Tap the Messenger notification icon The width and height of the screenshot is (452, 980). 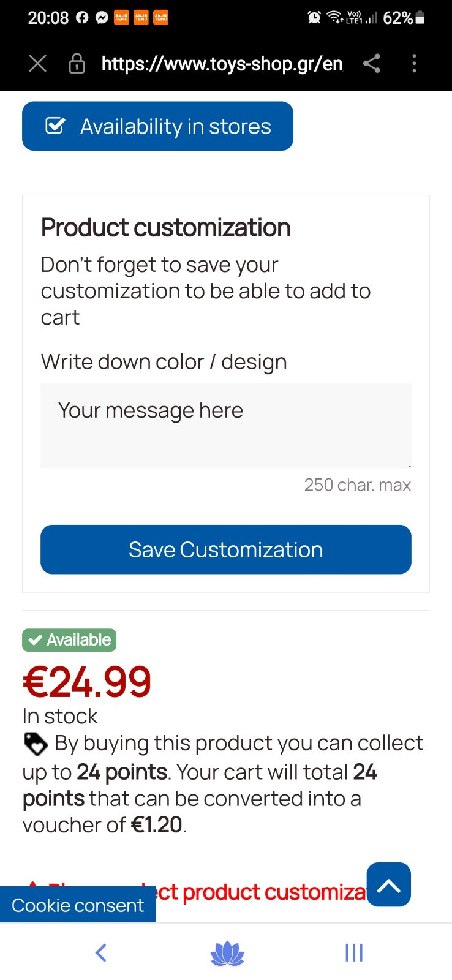(x=102, y=18)
